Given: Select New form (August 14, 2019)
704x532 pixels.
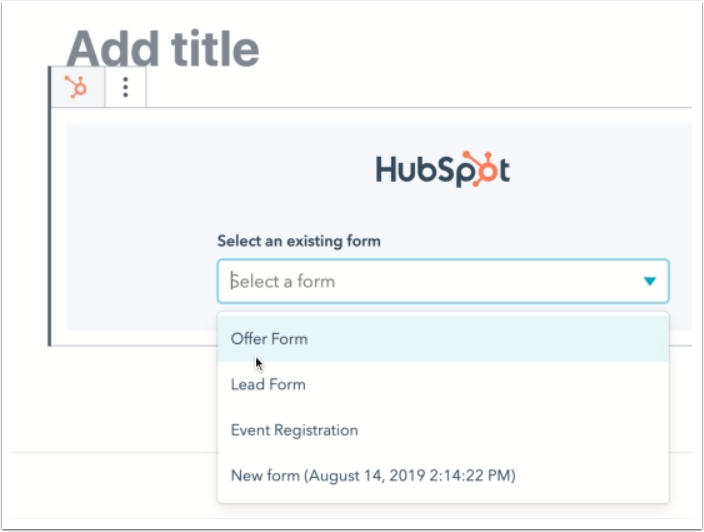Looking at the screenshot, I should click(373, 476).
